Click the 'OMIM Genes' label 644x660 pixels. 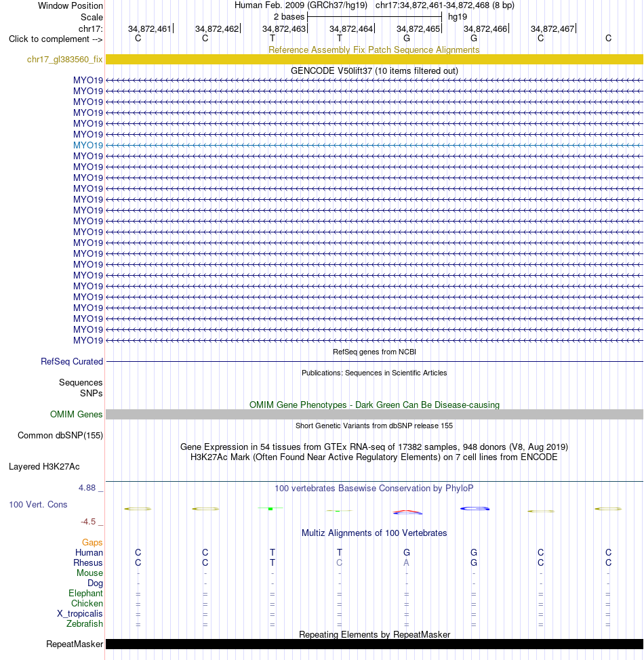point(76,414)
